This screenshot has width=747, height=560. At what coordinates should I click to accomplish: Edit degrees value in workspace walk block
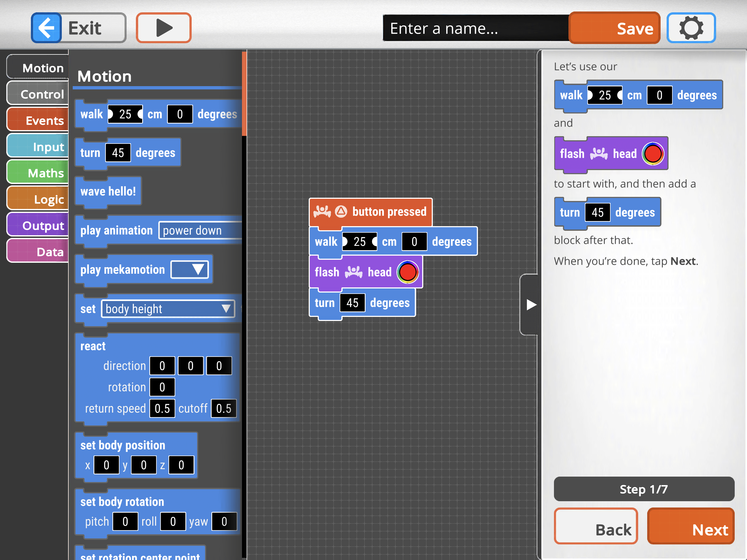click(x=414, y=241)
